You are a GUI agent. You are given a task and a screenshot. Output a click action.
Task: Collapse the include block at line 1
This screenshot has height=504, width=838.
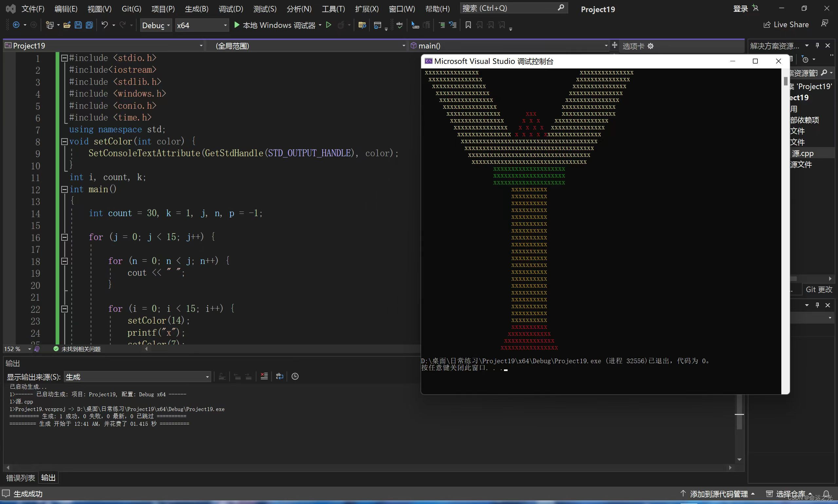(x=64, y=58)
